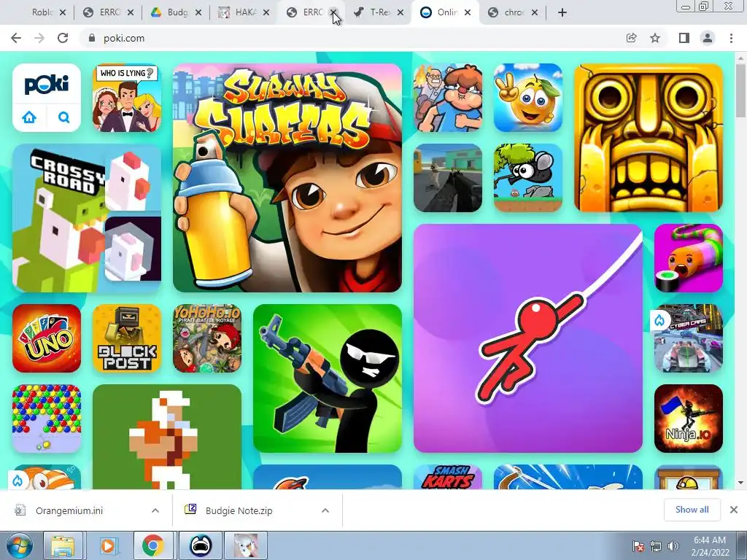Click the scrollbar down arrow
The image size is (747, 560).
(x=740, y=483)
